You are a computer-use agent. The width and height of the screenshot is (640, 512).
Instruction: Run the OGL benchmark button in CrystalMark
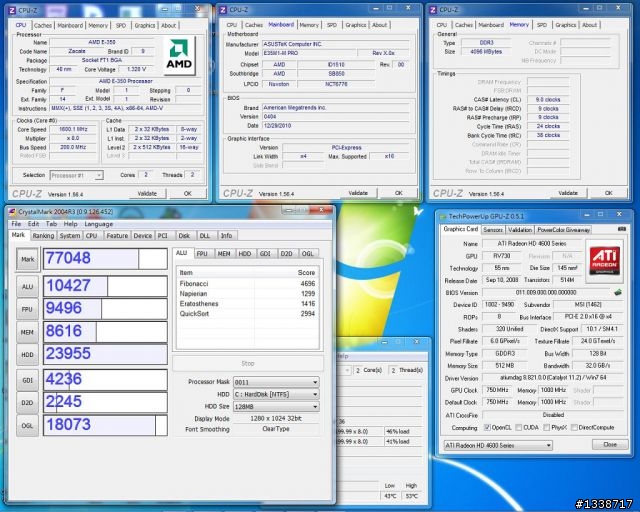point(27,425)
